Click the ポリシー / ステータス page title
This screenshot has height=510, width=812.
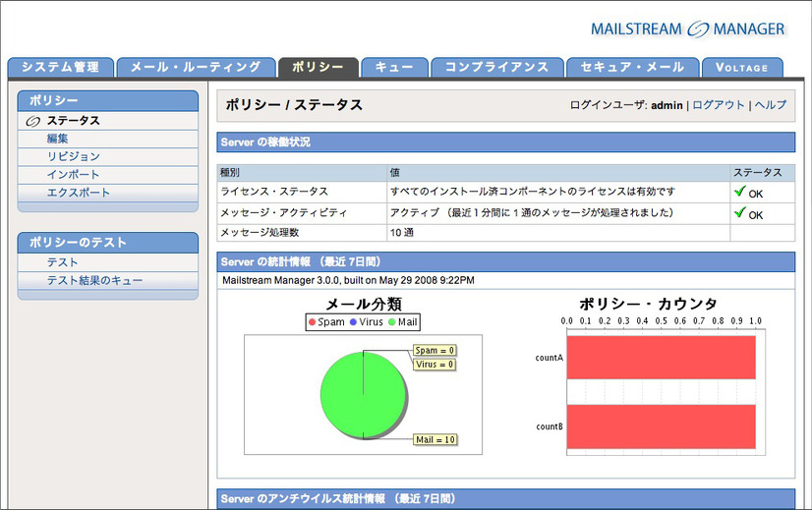point(294,105)
